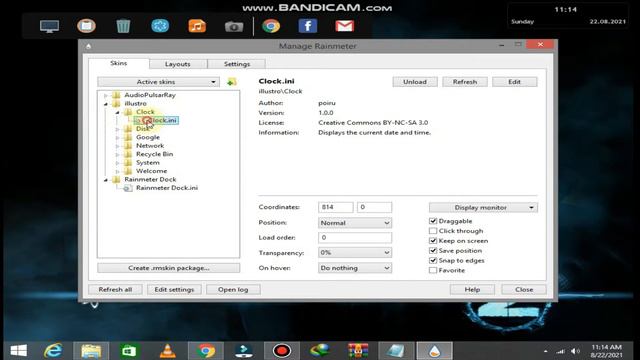Switch to the Skins tab

[x=118, y=63]
